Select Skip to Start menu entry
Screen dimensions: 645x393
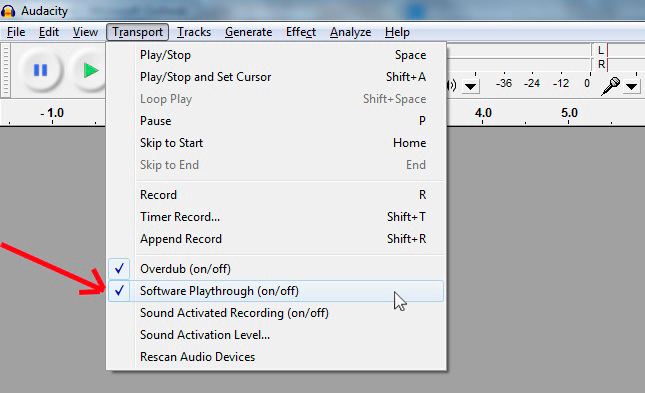(x=276, y=143)
